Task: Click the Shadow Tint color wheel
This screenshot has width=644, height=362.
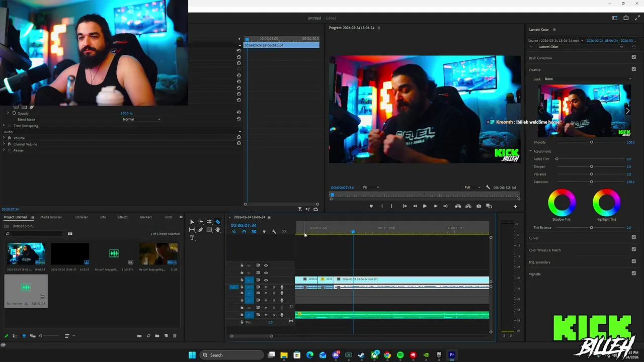Action: coord(562,202)
